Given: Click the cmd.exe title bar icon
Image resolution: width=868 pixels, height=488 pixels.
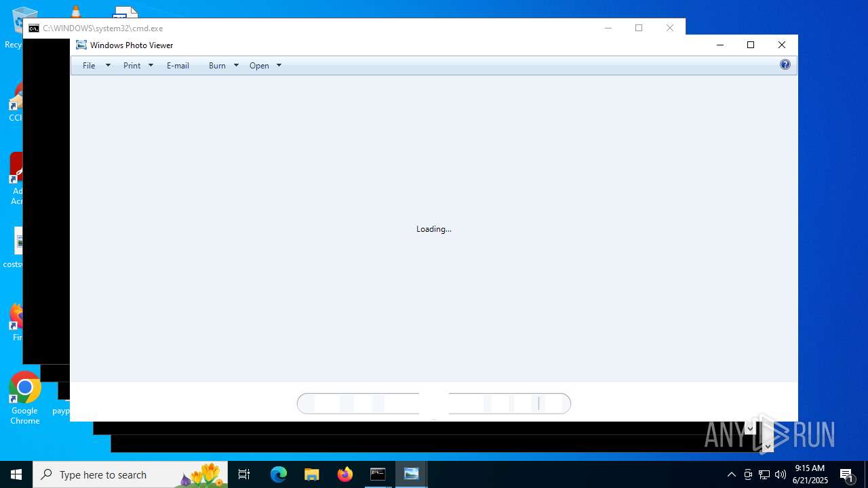Looking at the screenshot, I should [34, 28].
